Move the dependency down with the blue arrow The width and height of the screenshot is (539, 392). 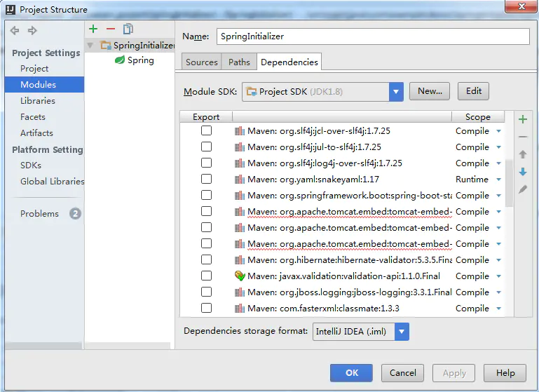(x=523, y=172)
